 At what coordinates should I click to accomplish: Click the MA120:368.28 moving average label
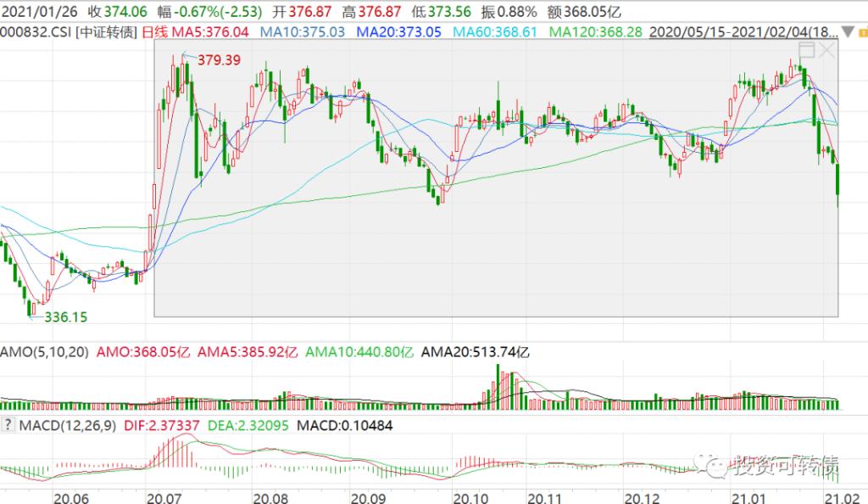(597, 32)
